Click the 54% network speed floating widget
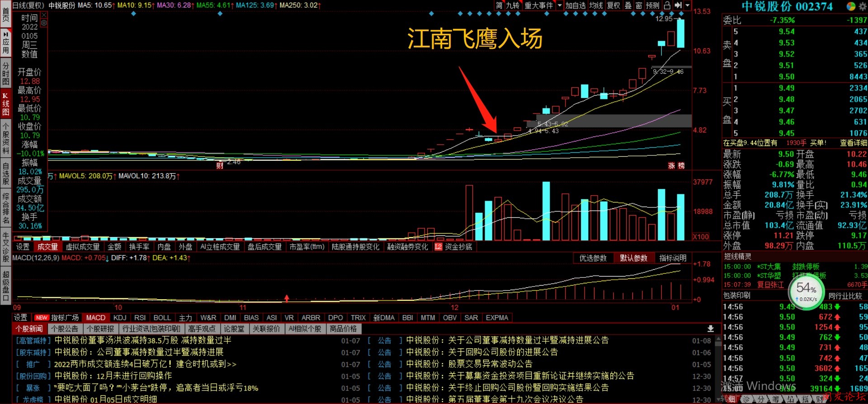Viewport: 868px width, 404px height. [807, 291]
